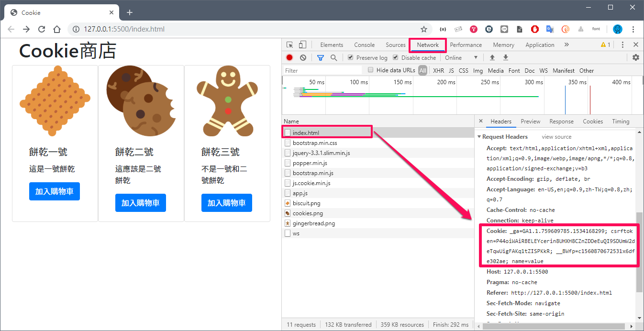The width and height of the screenshot is (644, 331).
Task: Click the import HAR upload arrow
Action: coord(492,58)
